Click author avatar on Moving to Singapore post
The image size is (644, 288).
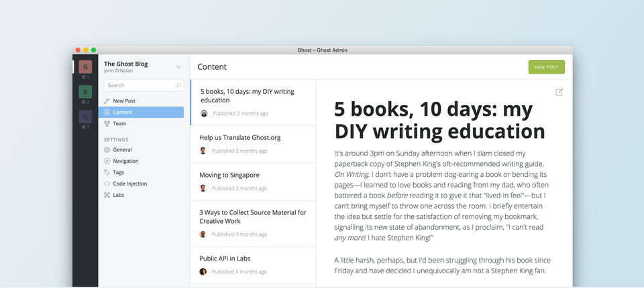click(203, 188)
